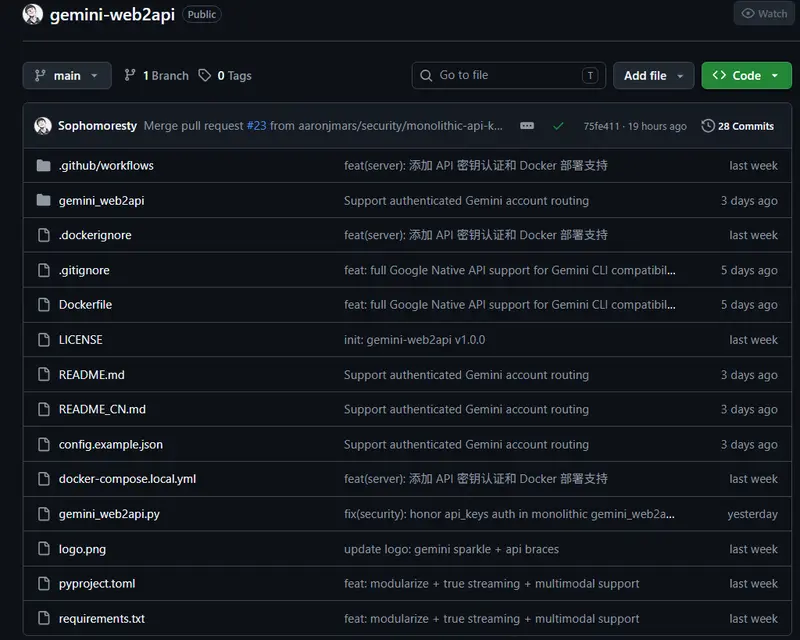
Task: Open the .github/workflows folder icon
Action: tap(44, 165)
